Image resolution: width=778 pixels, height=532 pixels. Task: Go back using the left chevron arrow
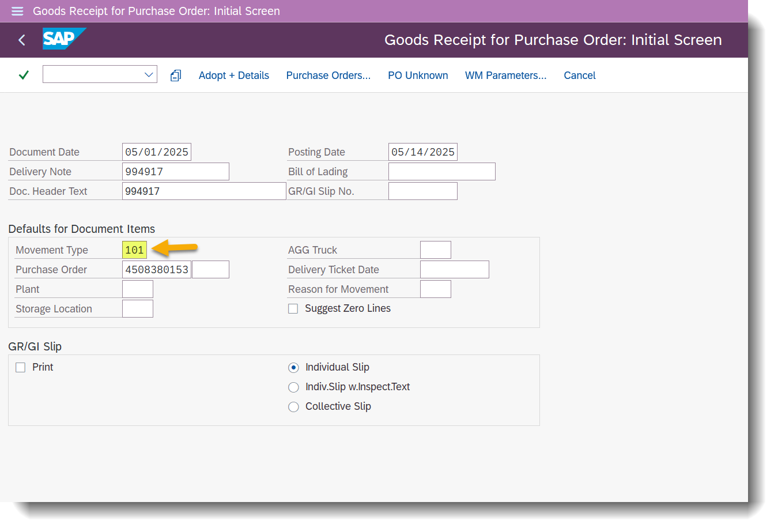click(x=21, y=40)
